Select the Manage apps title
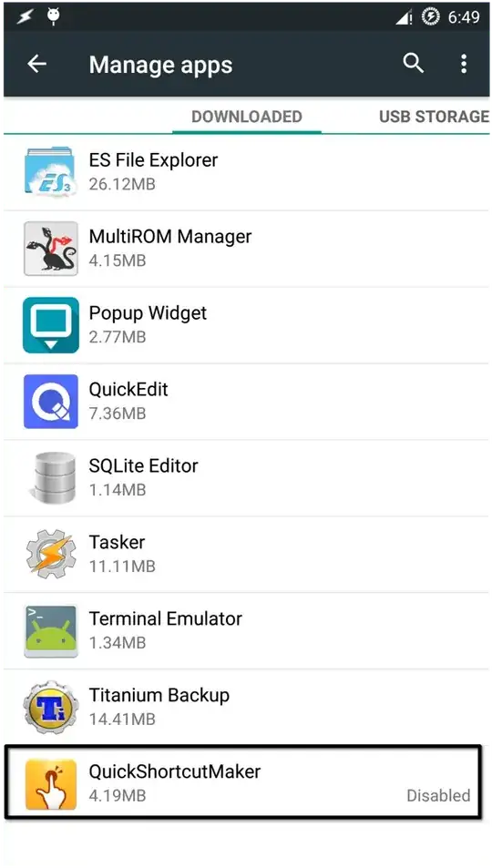 (160, 65)
